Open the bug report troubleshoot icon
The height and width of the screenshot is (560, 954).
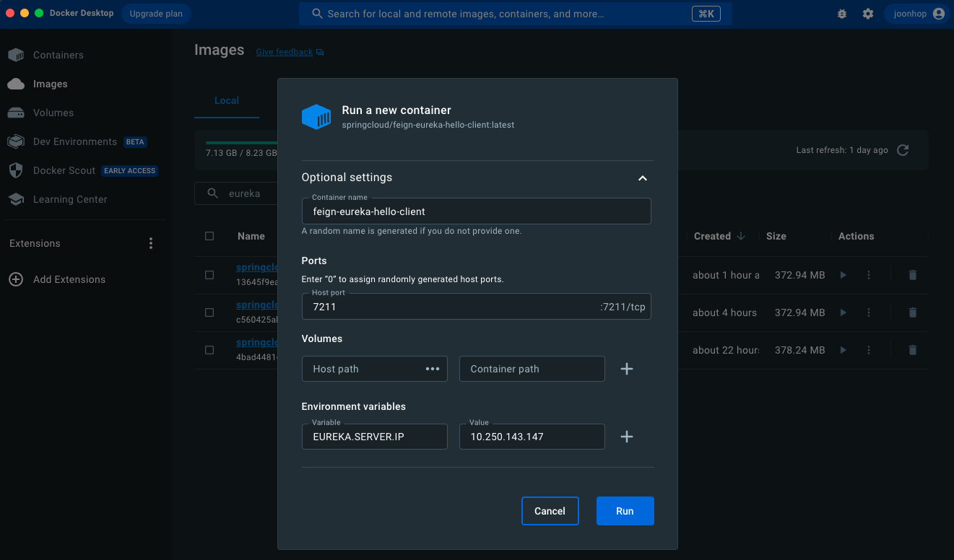tap(842, 14)
